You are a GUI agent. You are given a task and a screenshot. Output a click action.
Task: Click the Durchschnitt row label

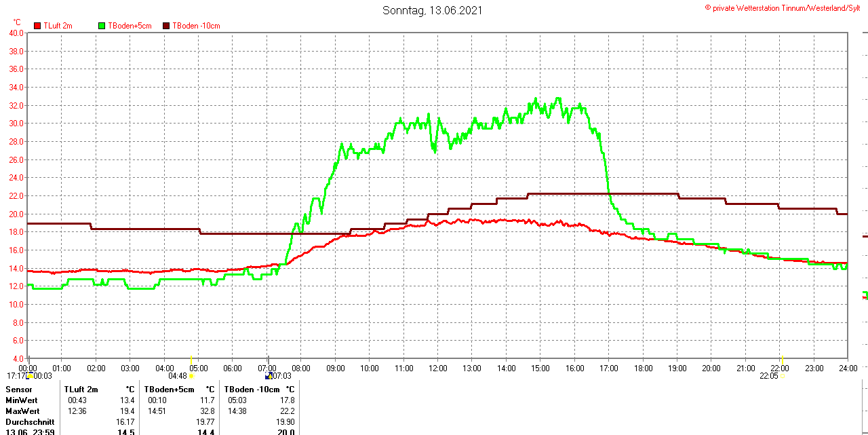pos(29,422)
